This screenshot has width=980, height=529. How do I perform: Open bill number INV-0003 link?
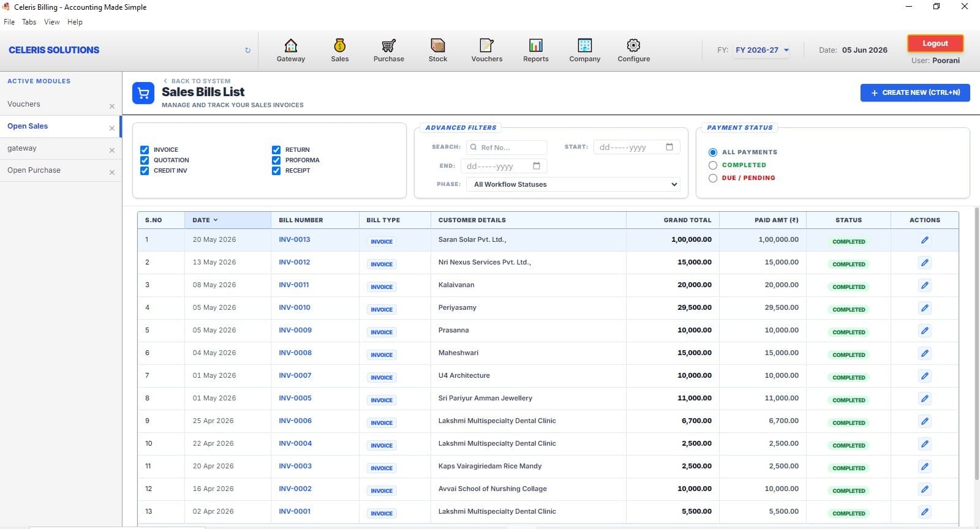pos(295,466)
